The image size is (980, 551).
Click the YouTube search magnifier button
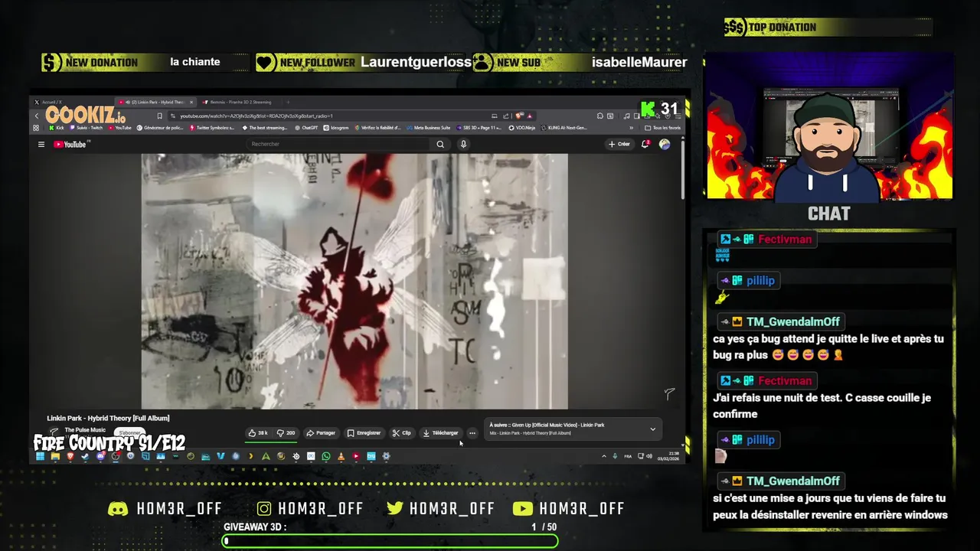click(x=440, y=144)
